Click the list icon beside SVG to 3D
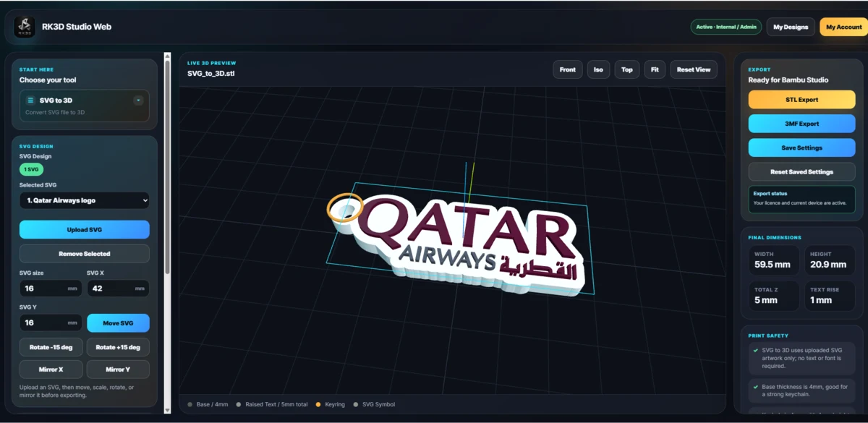 point(30,101)
